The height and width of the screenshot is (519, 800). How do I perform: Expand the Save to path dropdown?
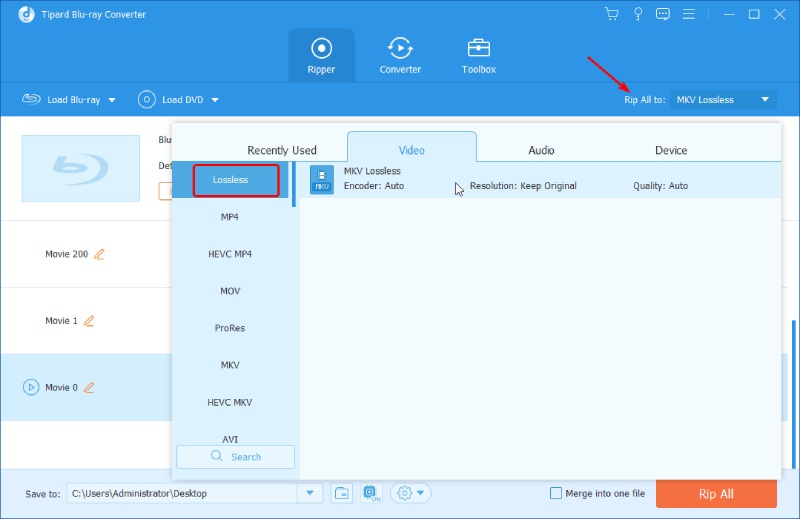click(x=310, y=493)
